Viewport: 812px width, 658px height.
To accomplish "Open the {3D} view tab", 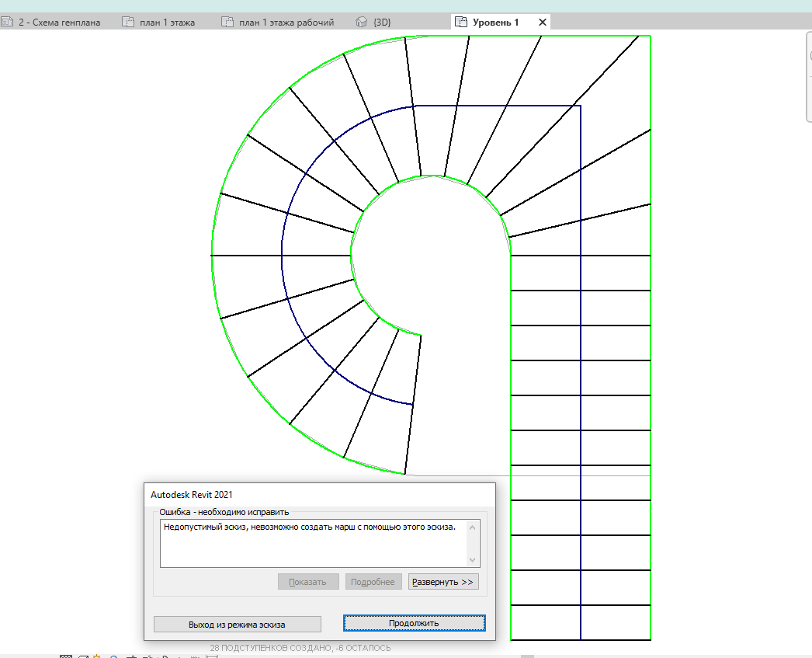I will point(374,23).
